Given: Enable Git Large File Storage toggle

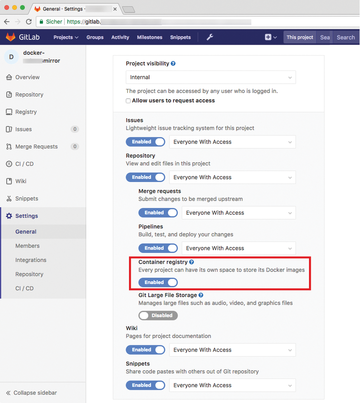Looking at the screenshot, I should [158, 315].
